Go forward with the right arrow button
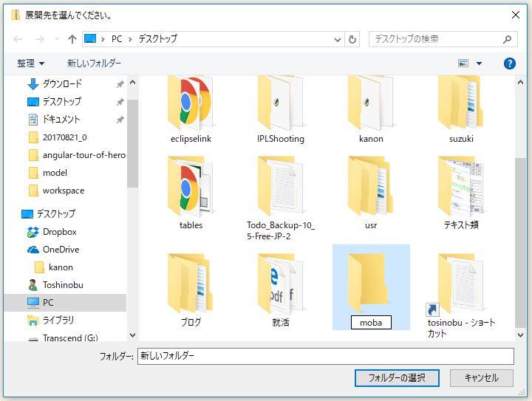Viewport: 532px width, 401px height. tap(40, 39)
